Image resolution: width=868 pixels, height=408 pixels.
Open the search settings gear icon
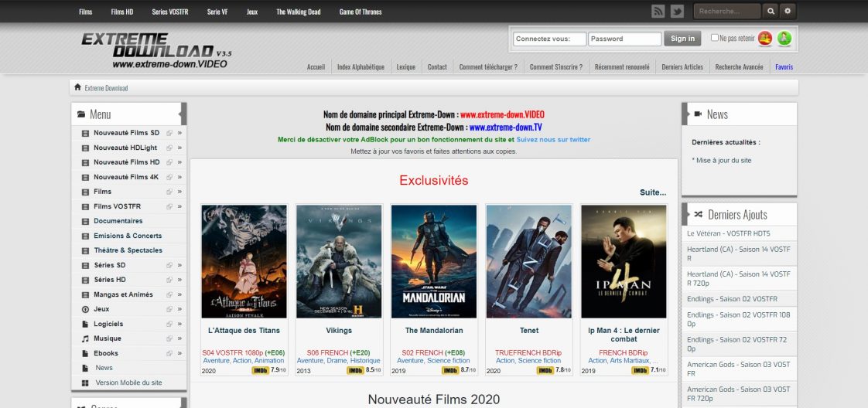[788, 11]
